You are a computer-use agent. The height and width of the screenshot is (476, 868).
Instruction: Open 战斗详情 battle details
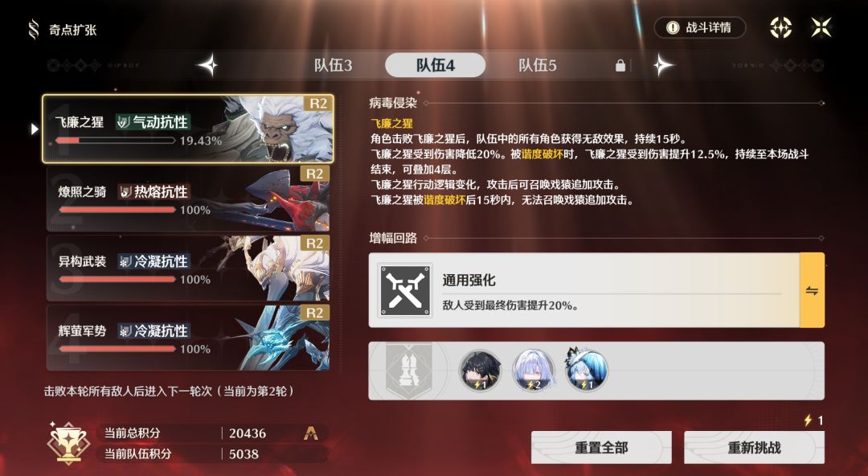point(700,27)
